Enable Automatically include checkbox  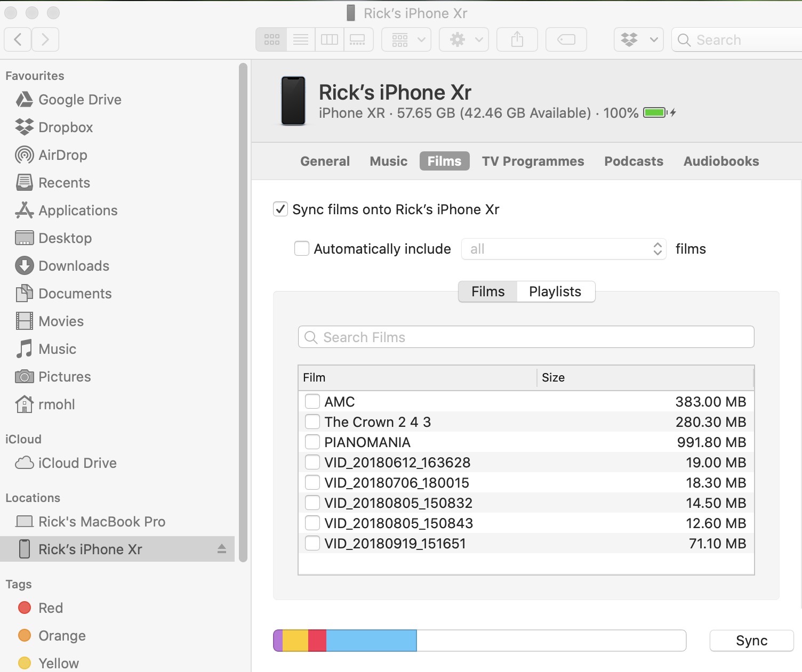click(x=302, y=248)
